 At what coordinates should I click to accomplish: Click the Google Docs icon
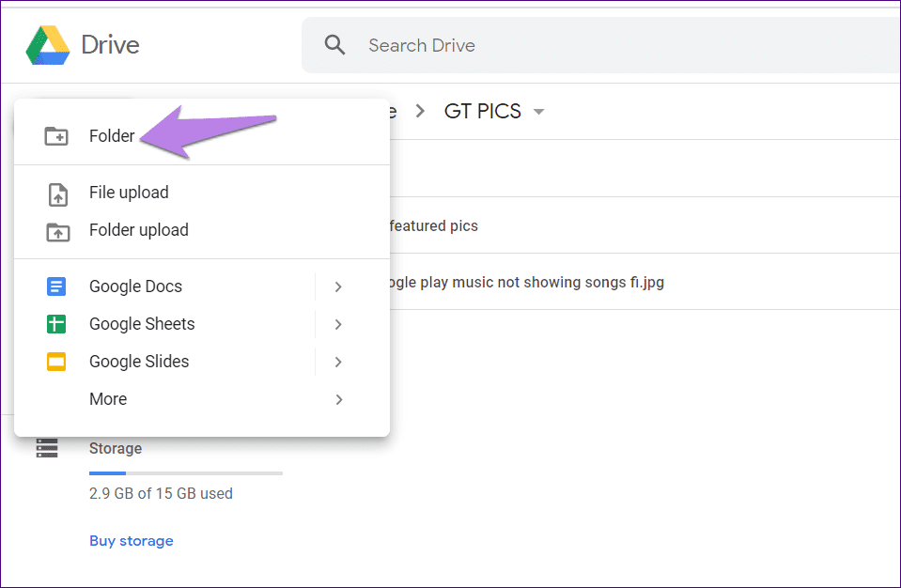tap(56, 286)
